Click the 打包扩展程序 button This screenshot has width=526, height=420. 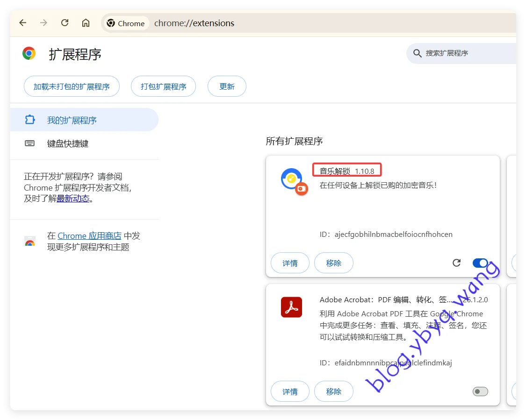coord(163,86)
